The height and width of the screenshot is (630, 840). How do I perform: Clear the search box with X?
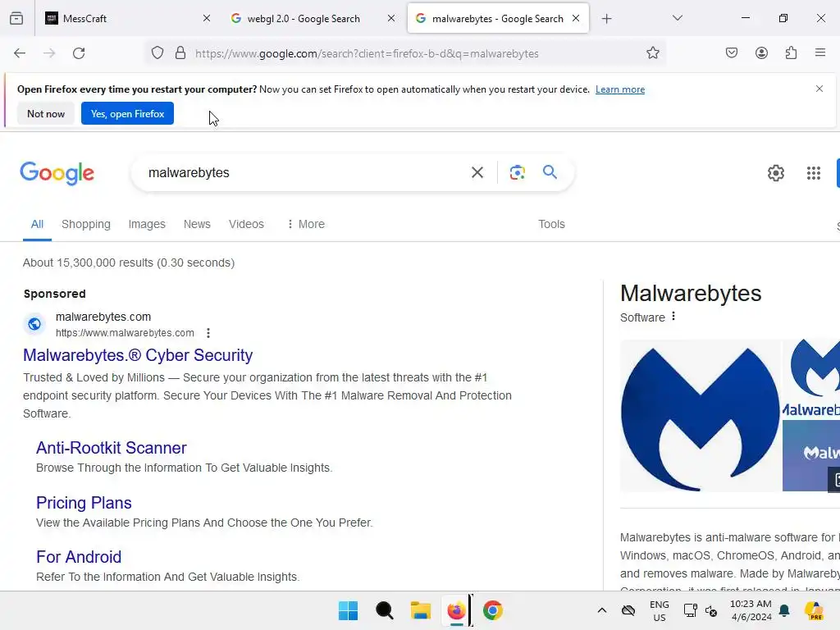pos(477,172)
